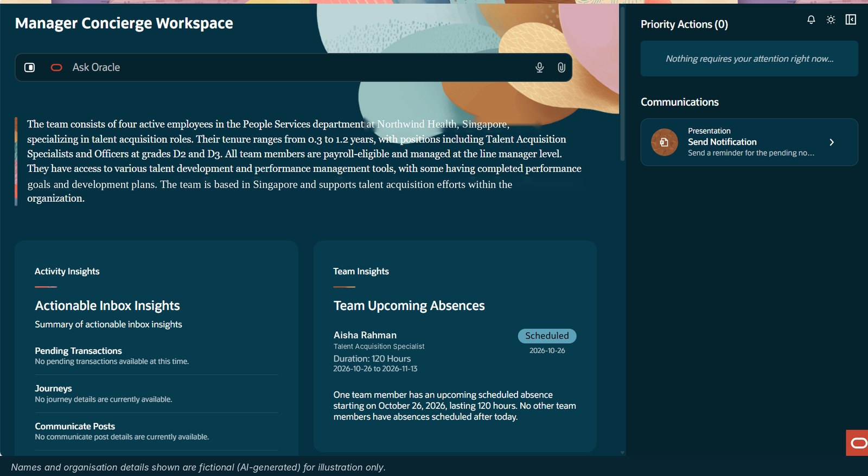Click the date 2026-10-26 under Scheduled
The width and height of the screenshot is (868, 476).
pos(547,351)
